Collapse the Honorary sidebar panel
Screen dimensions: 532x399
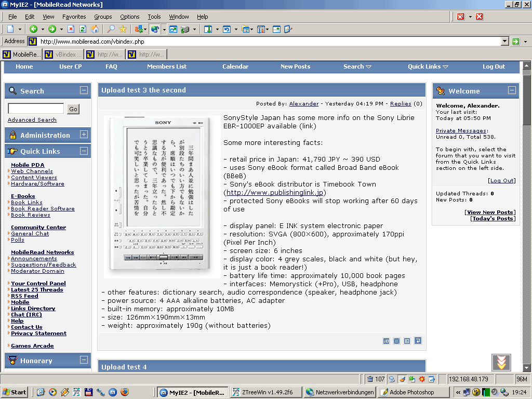click(84, 360)
